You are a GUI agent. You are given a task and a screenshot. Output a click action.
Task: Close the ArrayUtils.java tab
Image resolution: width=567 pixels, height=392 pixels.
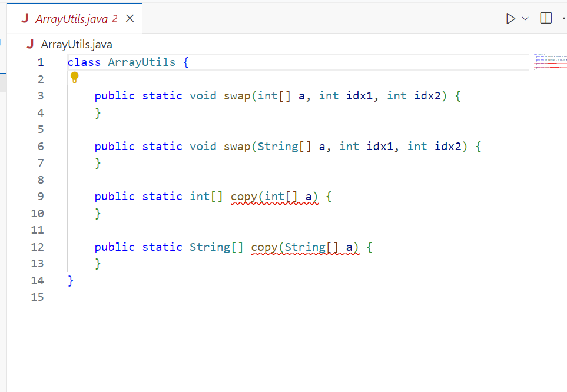click(x=130, y=18)
